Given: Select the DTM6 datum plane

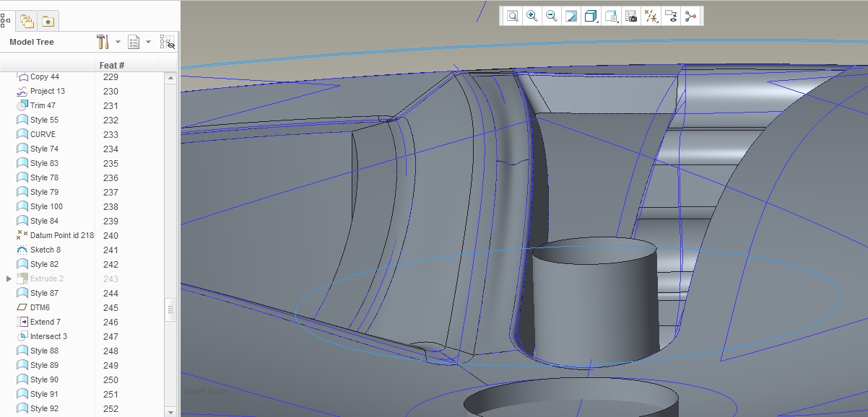Looking at the screenshot, I should 40,307.
